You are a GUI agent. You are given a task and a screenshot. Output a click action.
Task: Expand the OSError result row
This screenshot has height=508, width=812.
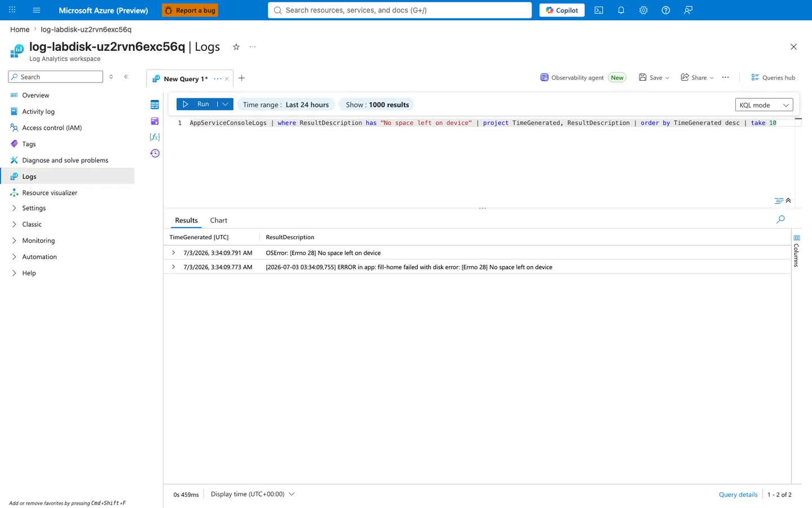[173, 253]
